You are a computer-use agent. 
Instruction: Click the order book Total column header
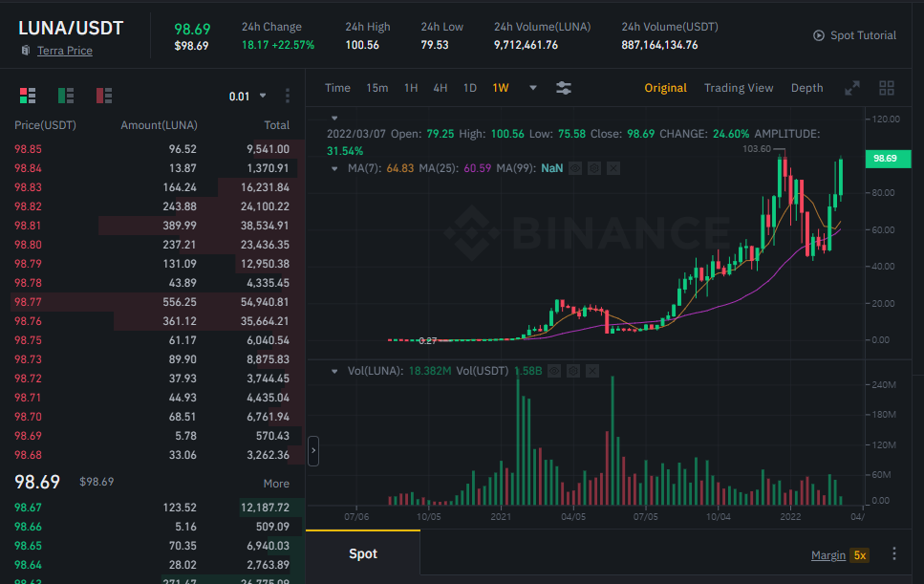point(276,125)
